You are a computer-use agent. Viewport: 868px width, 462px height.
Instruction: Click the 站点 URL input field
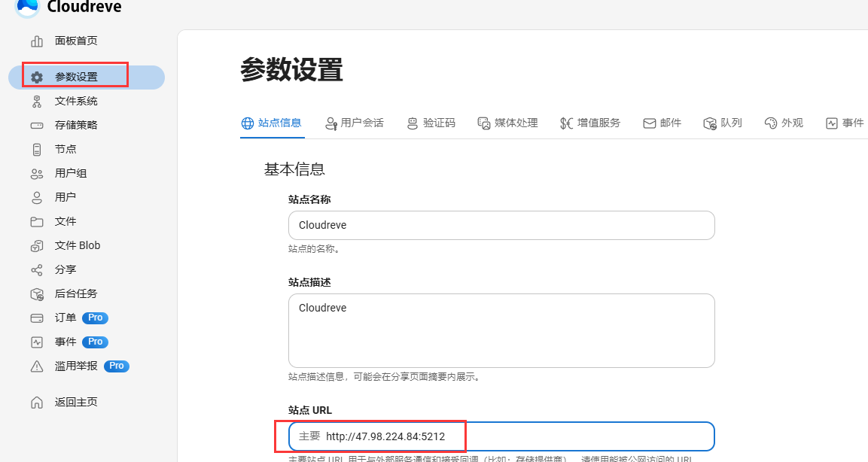tap(501, 436)
